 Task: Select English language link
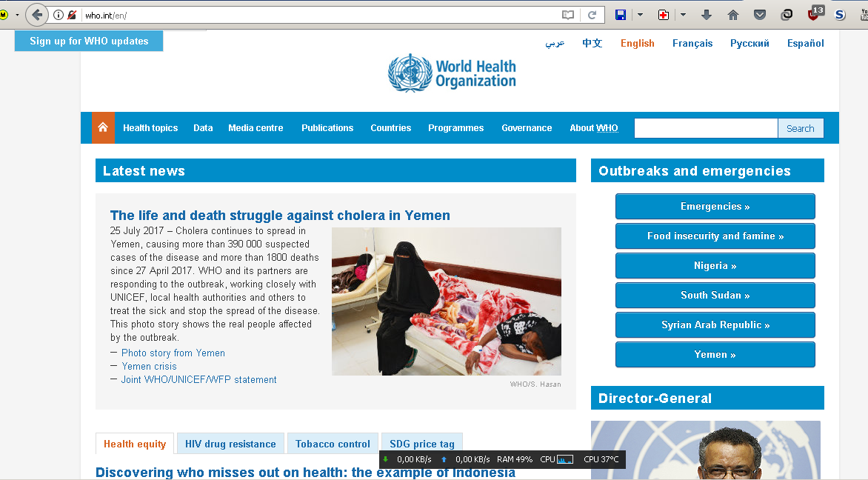[637, 43]
